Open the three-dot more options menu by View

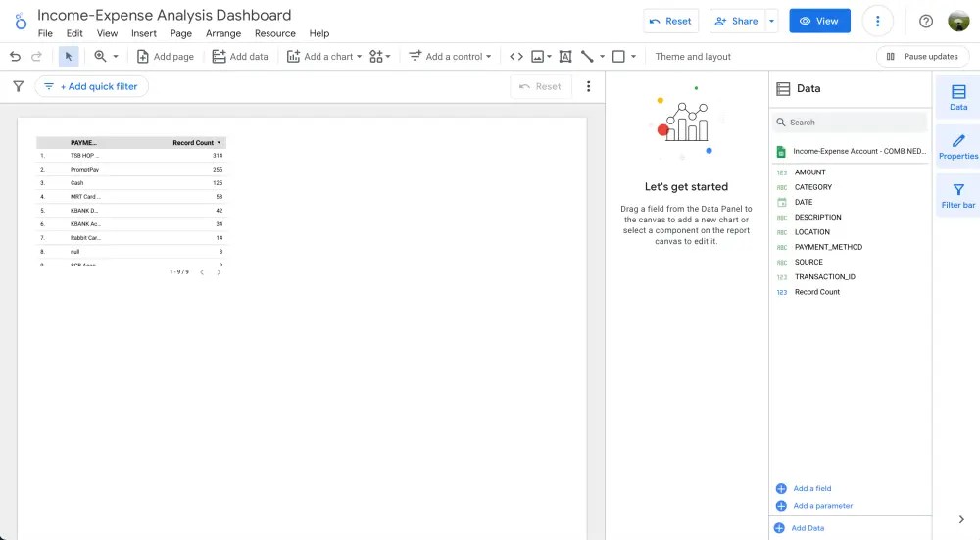(x=878, y=21)
